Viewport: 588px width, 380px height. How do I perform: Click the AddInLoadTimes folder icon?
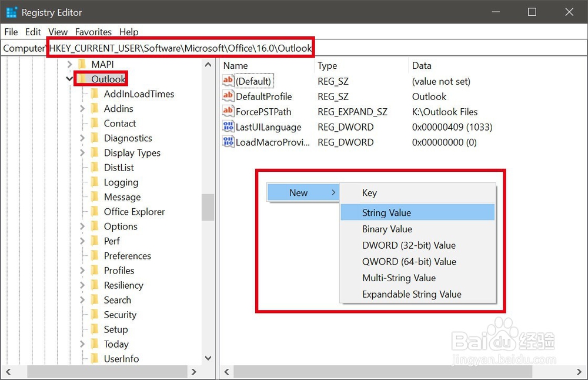pyautogui.click(x=95, y=94)
